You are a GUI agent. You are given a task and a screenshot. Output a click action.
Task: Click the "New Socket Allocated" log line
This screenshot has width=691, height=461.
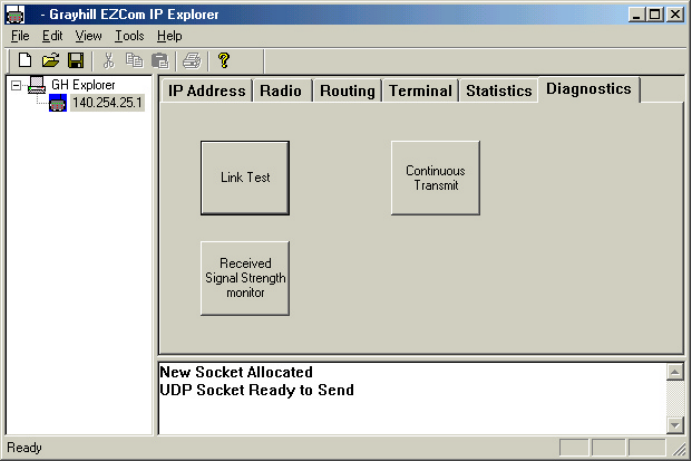[x=236, y=372]
